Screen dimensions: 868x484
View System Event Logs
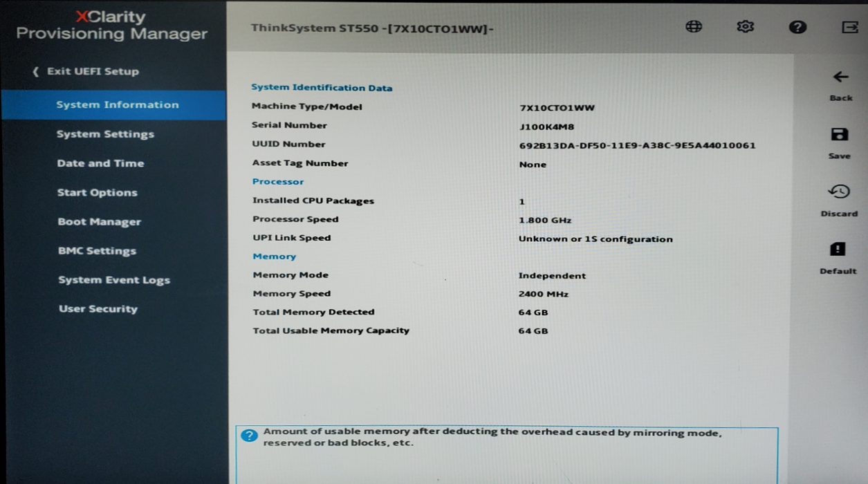[114, 280]
